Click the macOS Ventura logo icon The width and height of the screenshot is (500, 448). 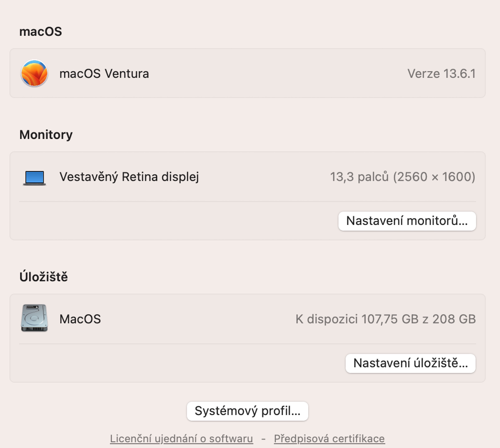pos(34,73)
